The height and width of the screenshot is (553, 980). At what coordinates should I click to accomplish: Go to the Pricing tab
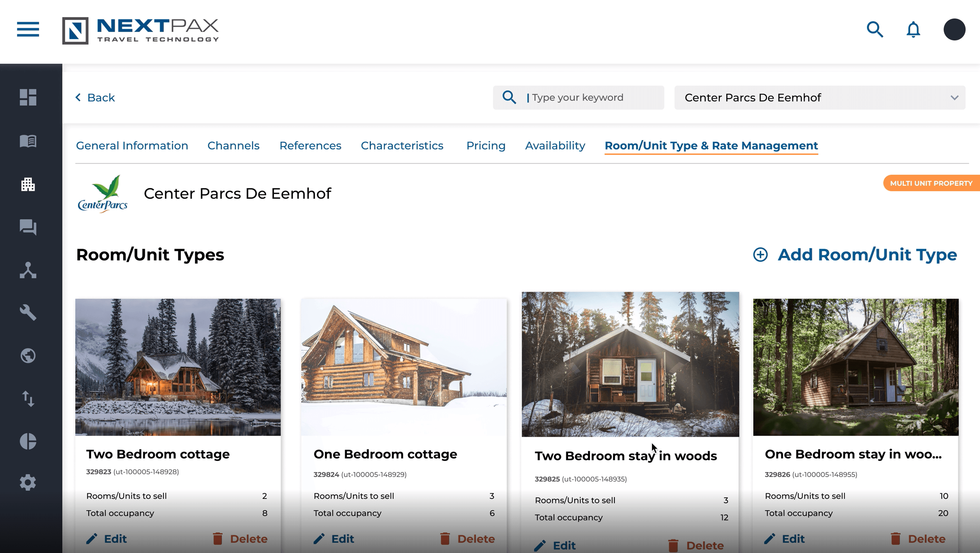pyautogui.click(x=486, y=146)
